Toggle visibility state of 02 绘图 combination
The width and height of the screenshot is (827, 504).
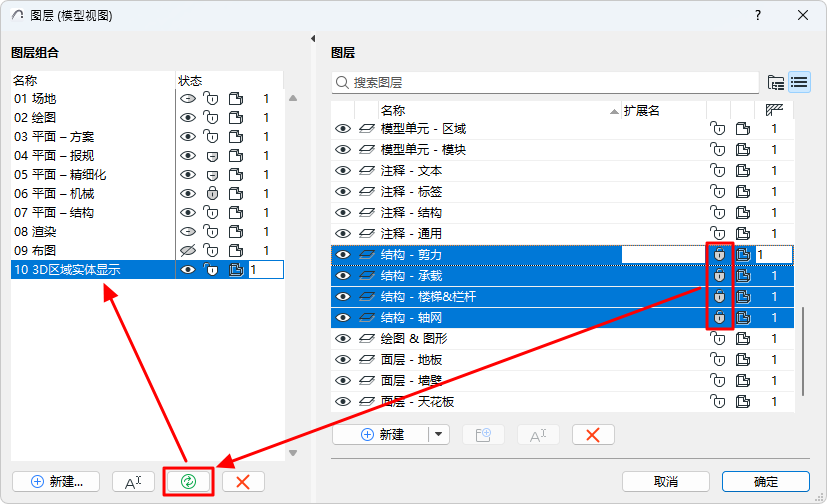(188, 118)
